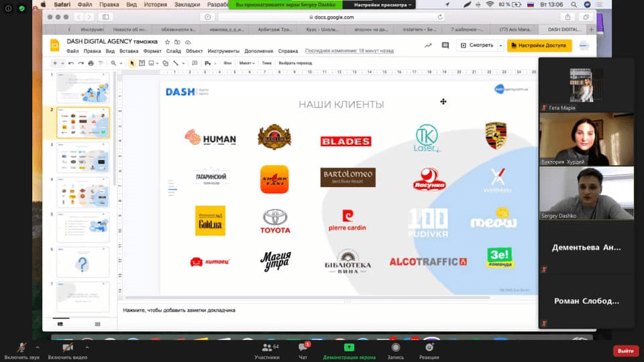
Task: Open the Справка menu
Action: pos(288,52)
